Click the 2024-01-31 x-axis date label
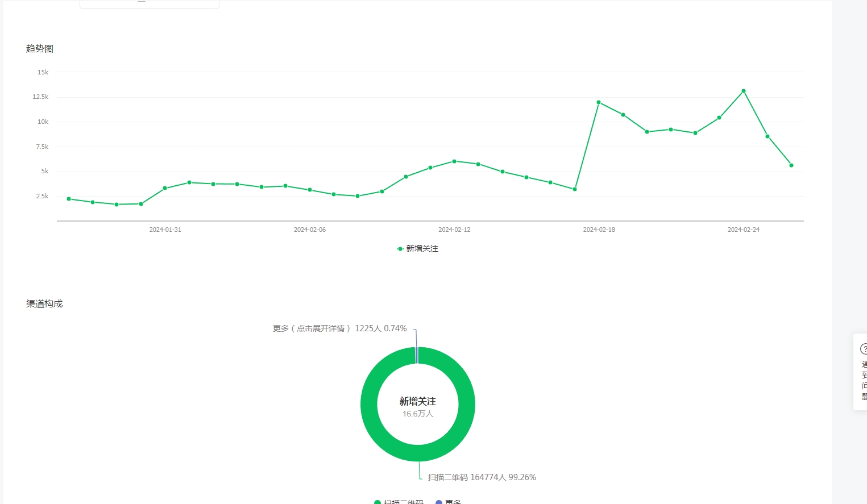This screenshot has height=504, width=867. [165, 230]
